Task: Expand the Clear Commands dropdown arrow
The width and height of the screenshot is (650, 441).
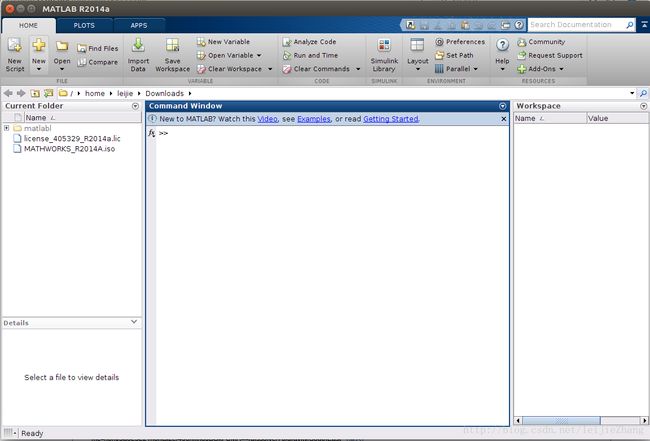Action: point(358,69)
